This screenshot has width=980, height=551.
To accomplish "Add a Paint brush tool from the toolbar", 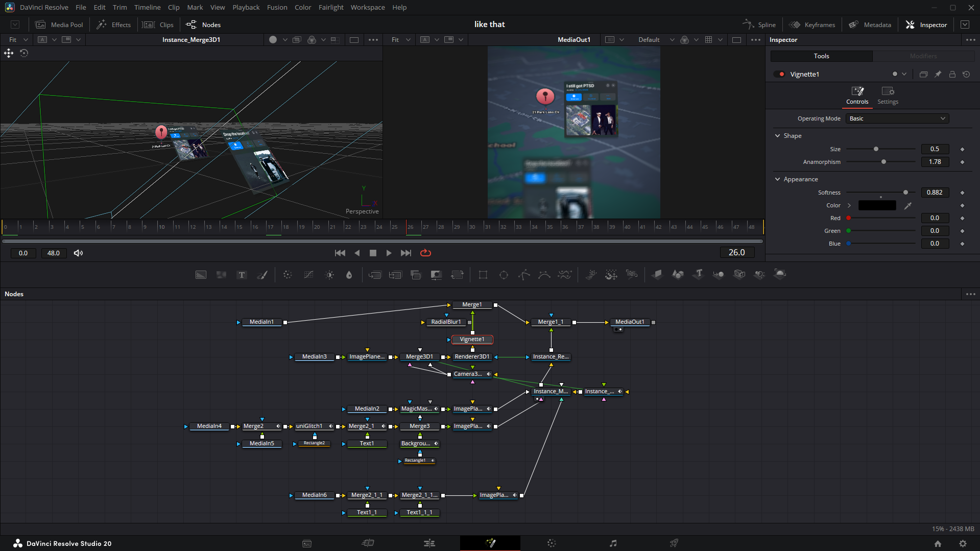I will point(262,275).
